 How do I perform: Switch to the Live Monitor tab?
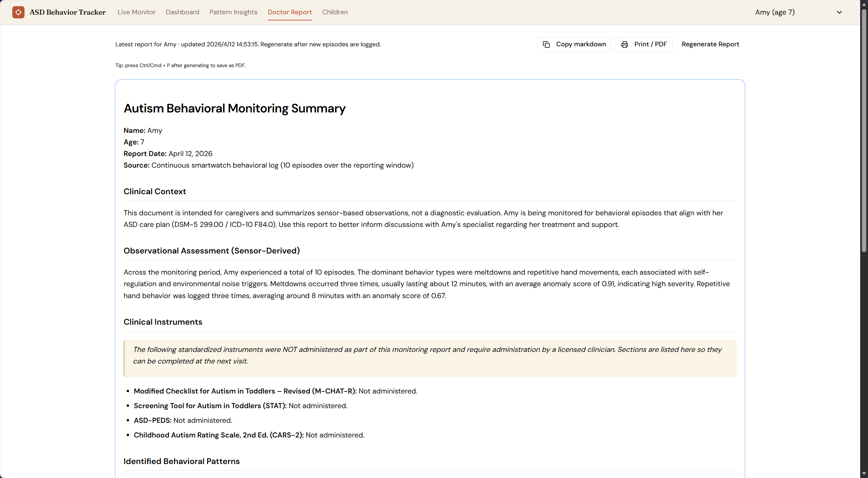click(136, 12)
